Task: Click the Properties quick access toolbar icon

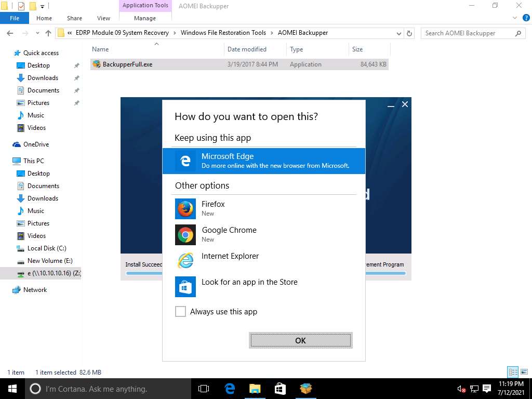Action: [x=21, y=6]
